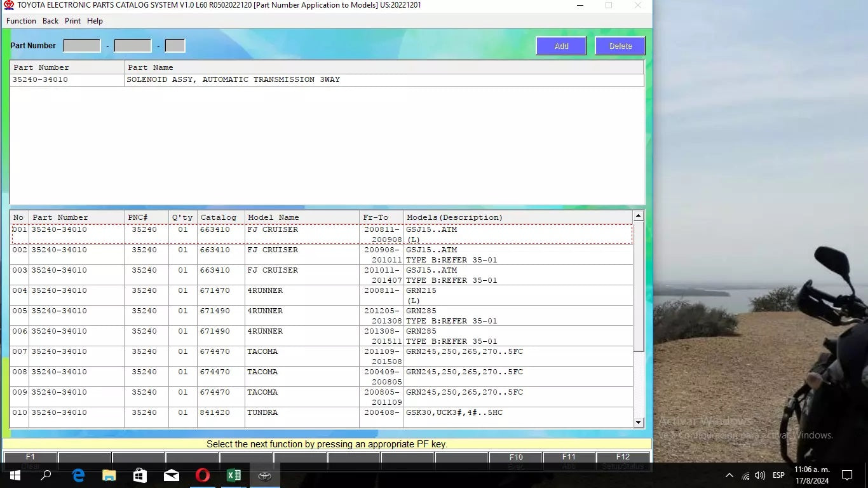Viewport: 868px width, 488px height.
Task: Click the volume speaker icon
Action: tap(760, 475)
